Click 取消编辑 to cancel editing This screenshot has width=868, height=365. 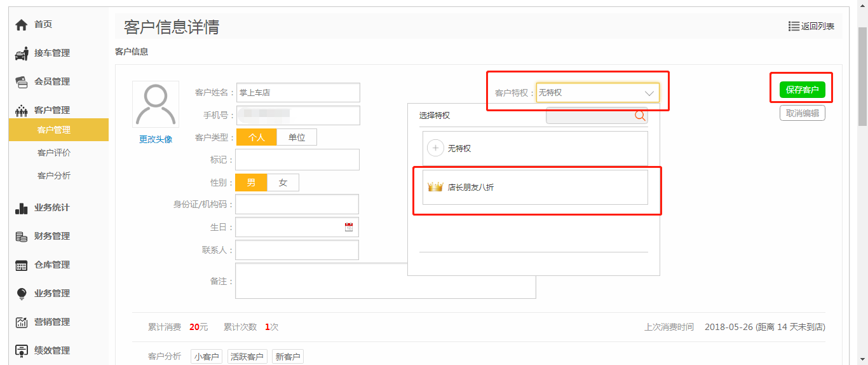(x=802, y=113)
